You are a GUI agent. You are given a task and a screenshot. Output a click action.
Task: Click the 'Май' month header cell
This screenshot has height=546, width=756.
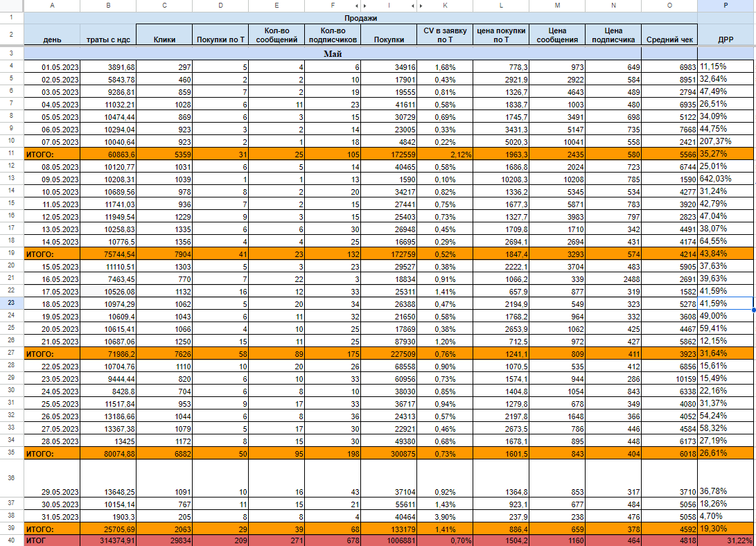point(333,53)
